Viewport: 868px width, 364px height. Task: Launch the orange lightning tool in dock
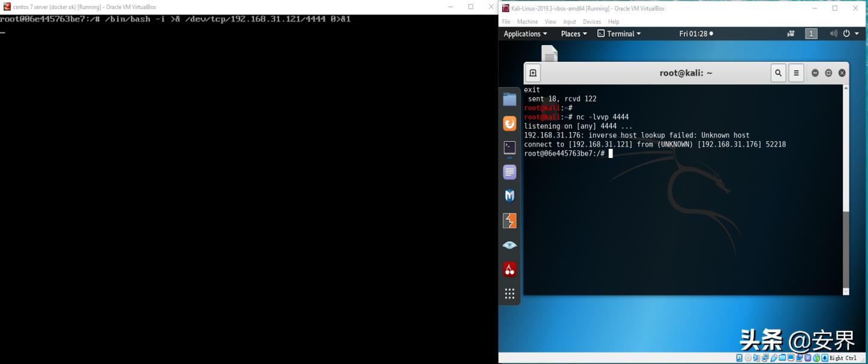509,220
